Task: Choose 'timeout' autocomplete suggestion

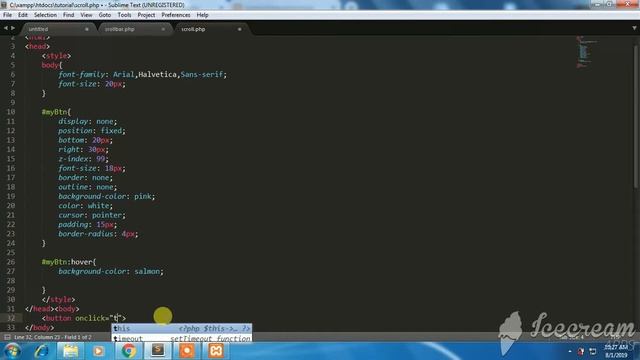Action: coord(182,338)
